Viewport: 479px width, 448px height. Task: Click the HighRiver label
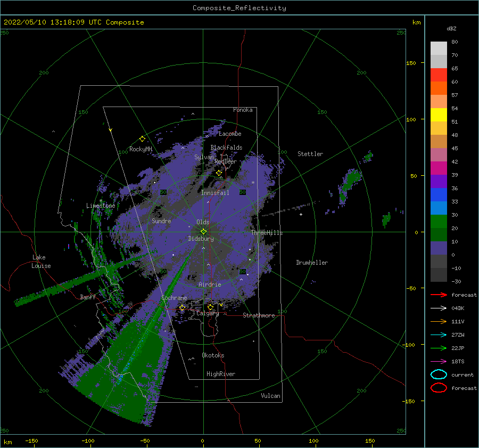tap(221, 374)
